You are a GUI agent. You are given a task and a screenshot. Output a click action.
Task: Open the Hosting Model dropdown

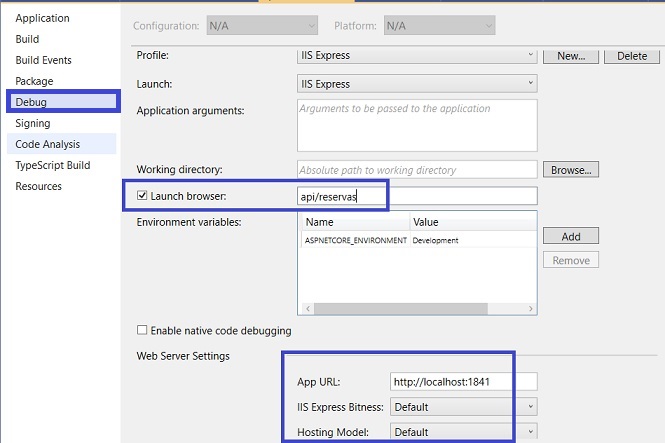464,432
